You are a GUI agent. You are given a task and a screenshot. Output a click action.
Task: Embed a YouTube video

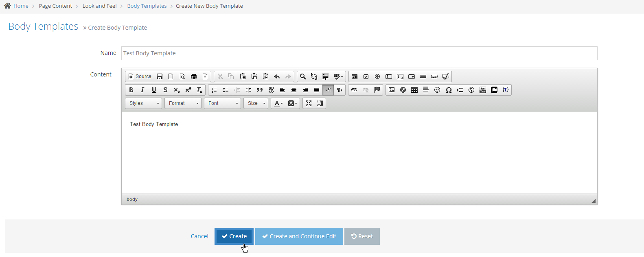[483, 90]
